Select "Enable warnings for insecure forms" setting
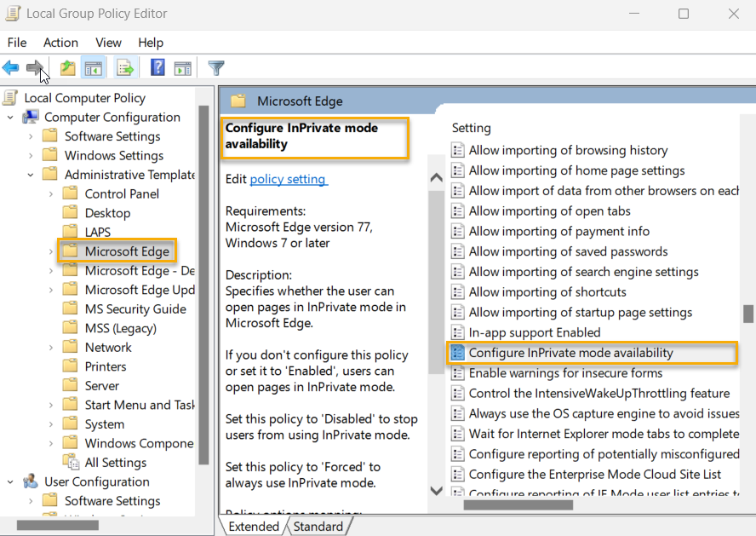 pos(565,373)
